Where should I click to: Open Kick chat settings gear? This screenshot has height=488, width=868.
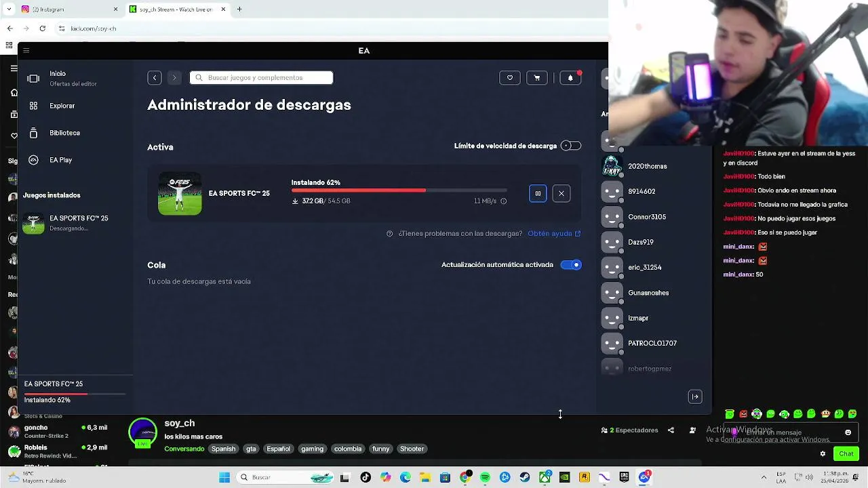point(823,454)
